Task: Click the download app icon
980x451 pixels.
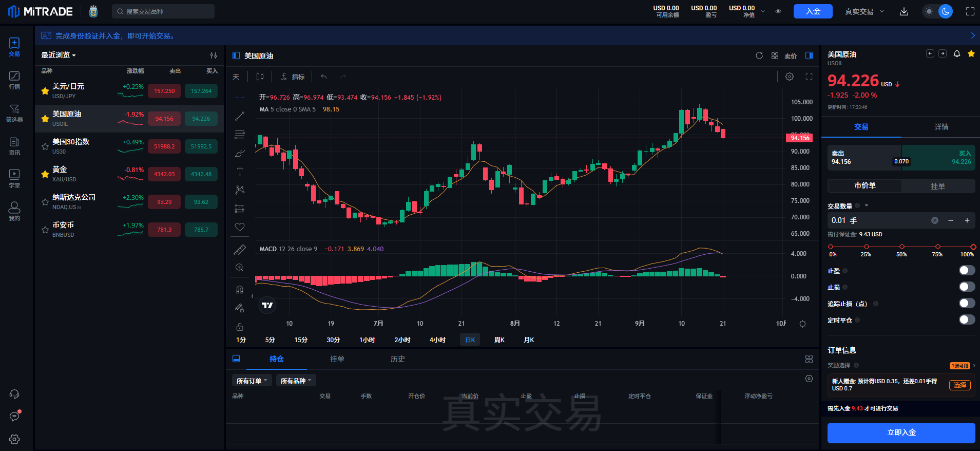Action: (x=904, y=11)
